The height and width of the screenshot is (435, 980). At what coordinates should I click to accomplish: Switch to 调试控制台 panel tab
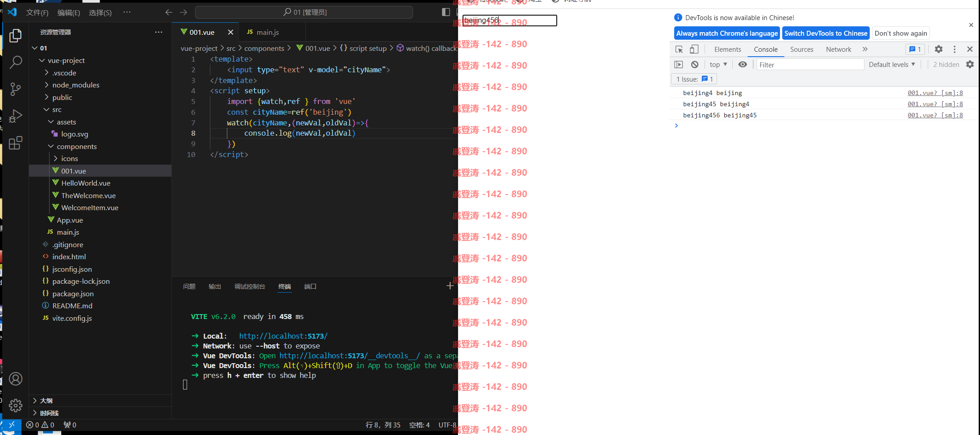point(250,286)
